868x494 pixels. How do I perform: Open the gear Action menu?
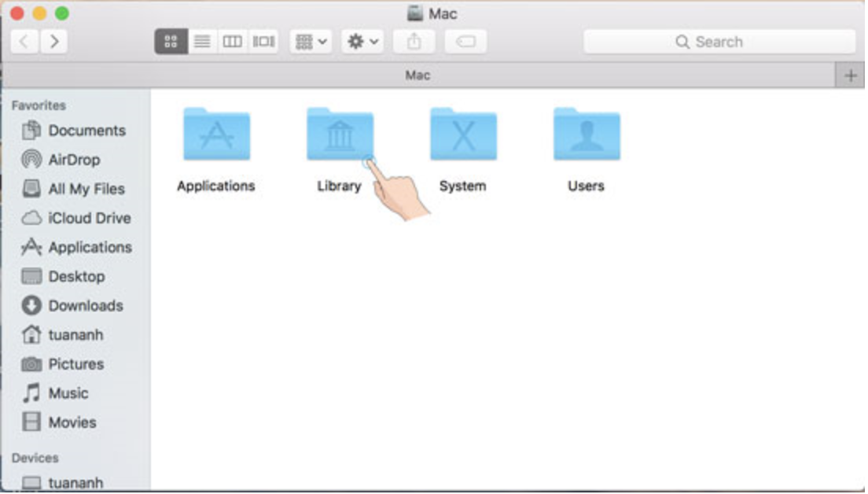(362, 42)
